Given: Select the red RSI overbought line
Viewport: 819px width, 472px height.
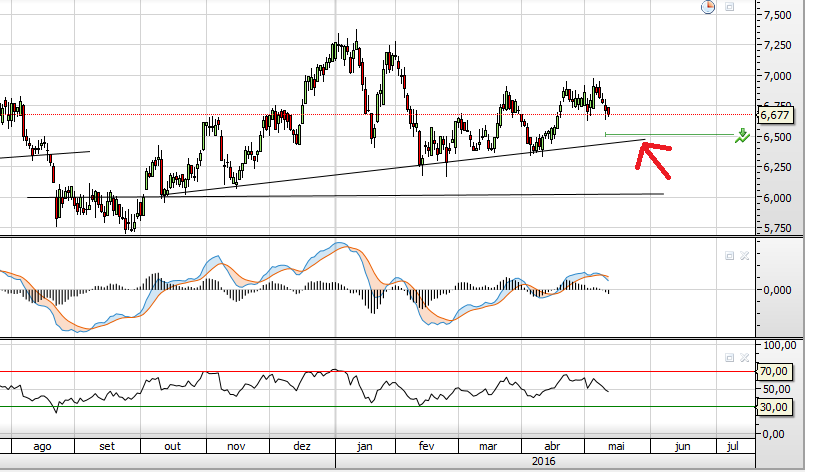Looking at the screenshot, I should [x=377, y=372].
